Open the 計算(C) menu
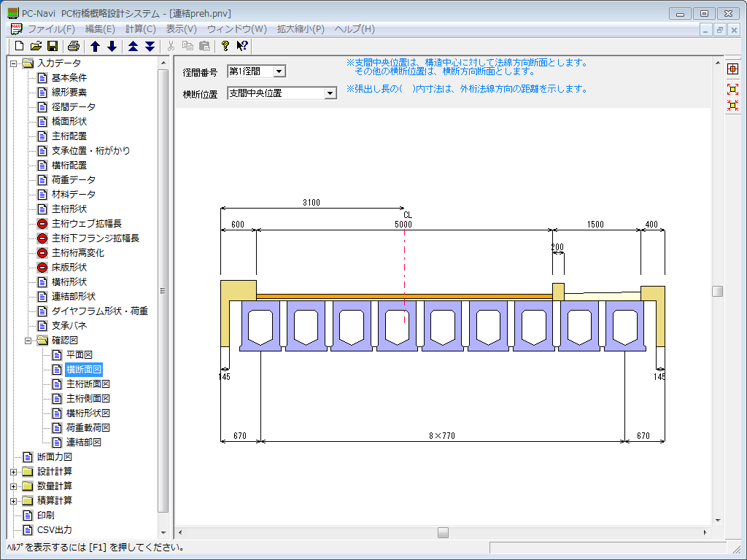747x560 pixels. pyautogui.click(x=140, y=29)
